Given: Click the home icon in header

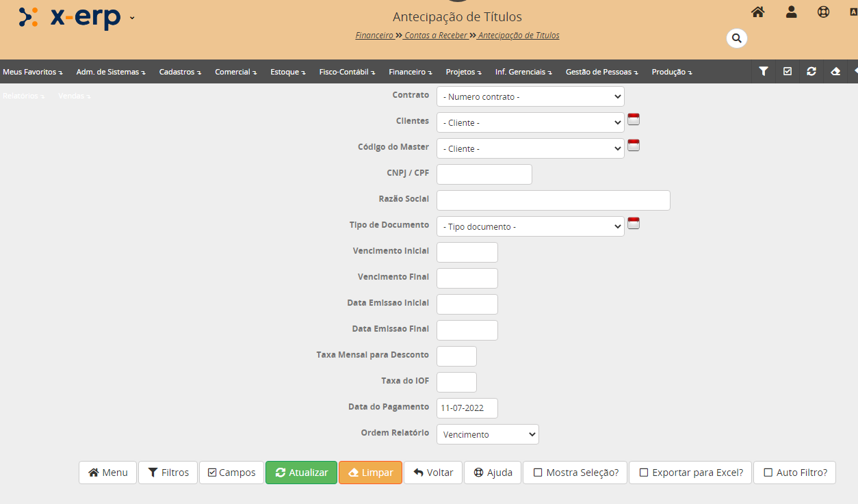Looking at the screenshot, I should [x=757, y=12].
